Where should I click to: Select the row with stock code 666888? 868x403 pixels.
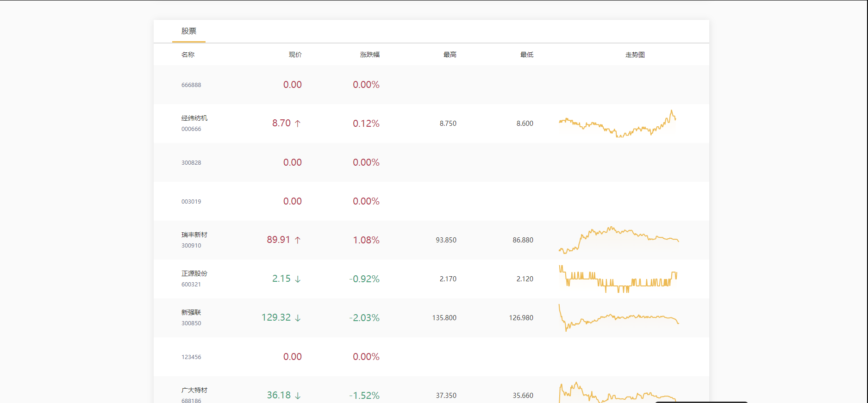431,85
